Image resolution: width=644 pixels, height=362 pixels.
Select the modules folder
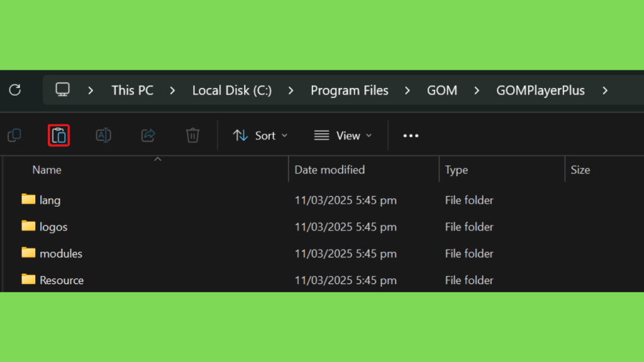(x=60, y=254)
